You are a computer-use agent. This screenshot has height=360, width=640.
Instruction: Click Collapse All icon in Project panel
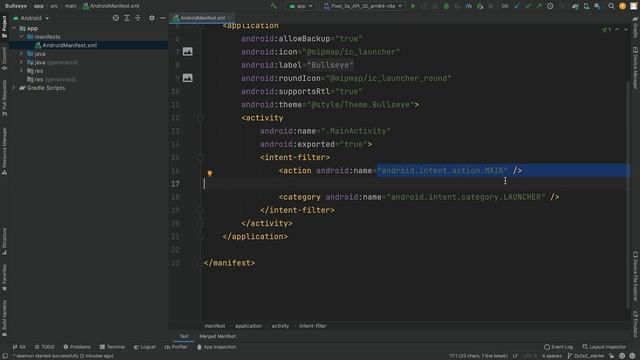tap(138, 18)
